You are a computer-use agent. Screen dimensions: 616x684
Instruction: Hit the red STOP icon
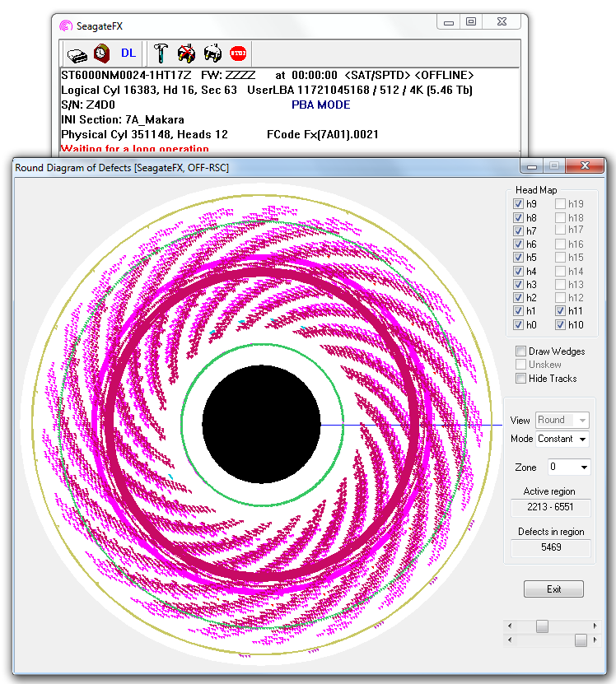[238, 54]
